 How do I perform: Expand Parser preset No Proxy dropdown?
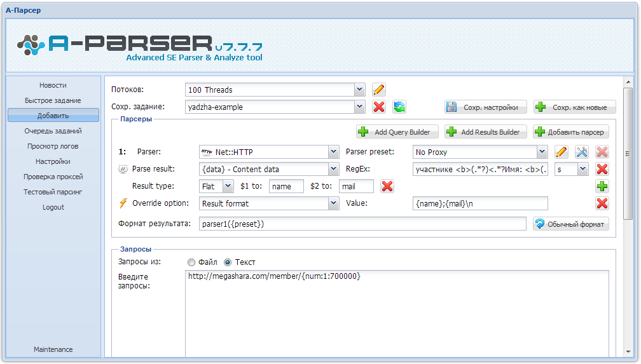click(542, 152)
